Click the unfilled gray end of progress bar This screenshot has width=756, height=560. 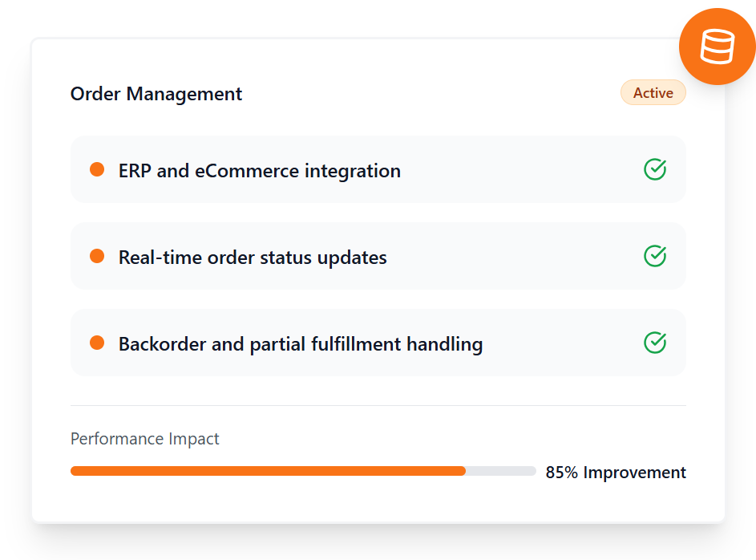point(501,471)
